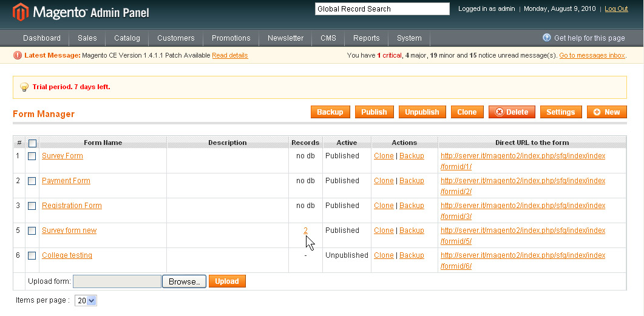The width and height of the screenshot is (644, 316).
Task: Clone the Survey Form row
Action: 384,156
